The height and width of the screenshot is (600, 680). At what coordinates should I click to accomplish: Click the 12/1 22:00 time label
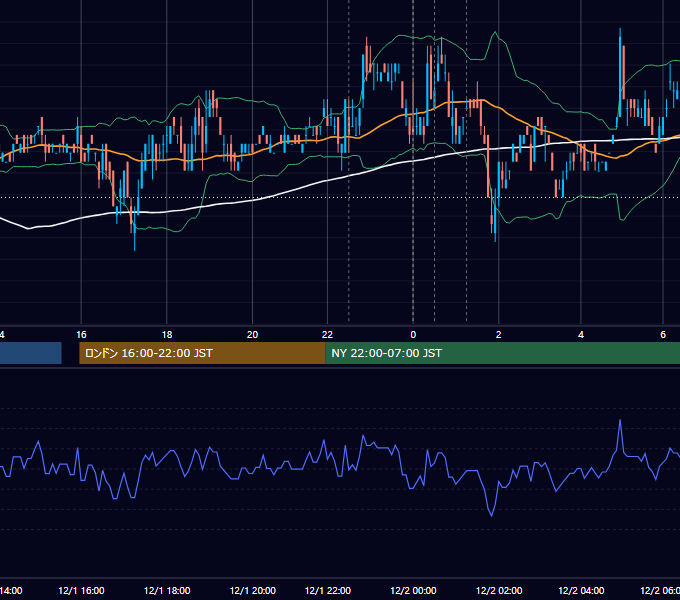[327, 590]
